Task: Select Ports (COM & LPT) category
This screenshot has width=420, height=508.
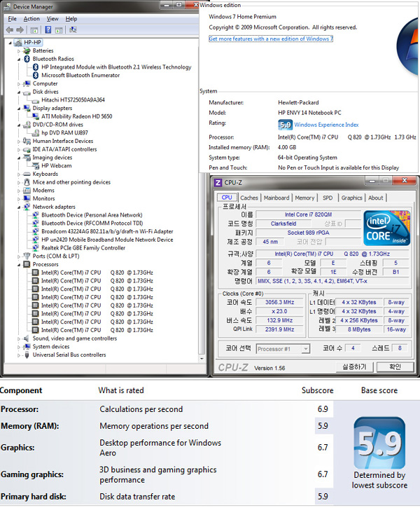Action: pos(56,256)
